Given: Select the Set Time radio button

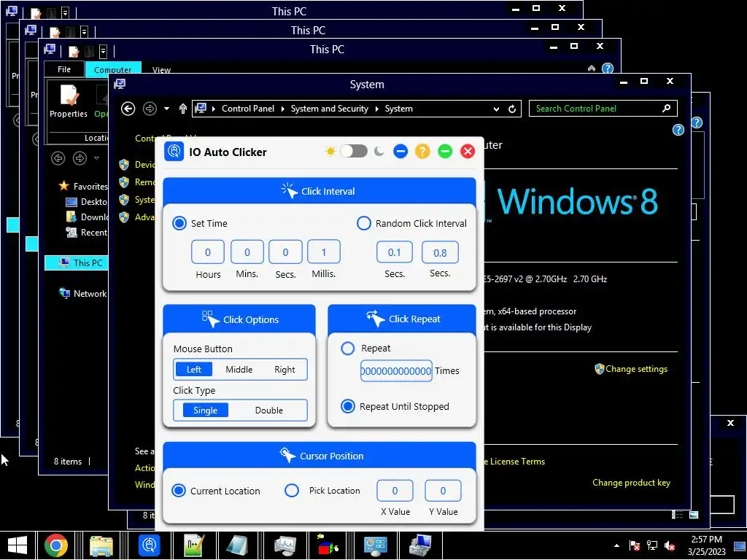Looking at the screenshot, I should point(179,223).
